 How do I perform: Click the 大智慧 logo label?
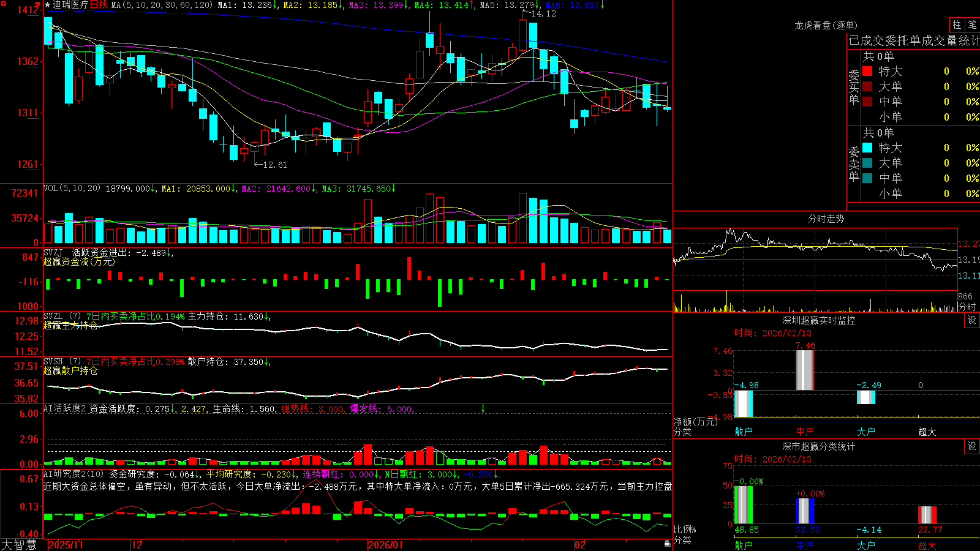click(19, 545)
